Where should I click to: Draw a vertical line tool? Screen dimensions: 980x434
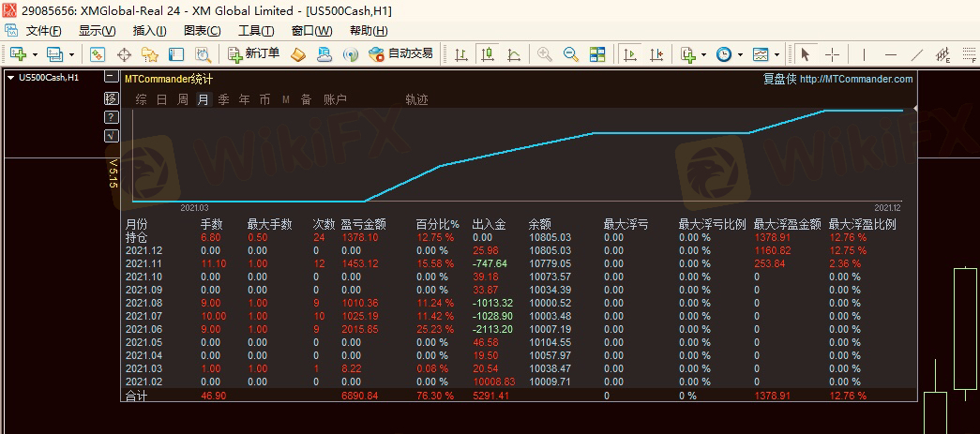pyautogui.click(x=864, y=54)
